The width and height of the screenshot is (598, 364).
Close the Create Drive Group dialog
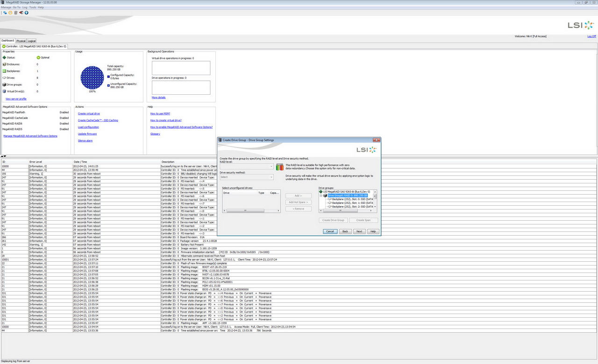376,140
